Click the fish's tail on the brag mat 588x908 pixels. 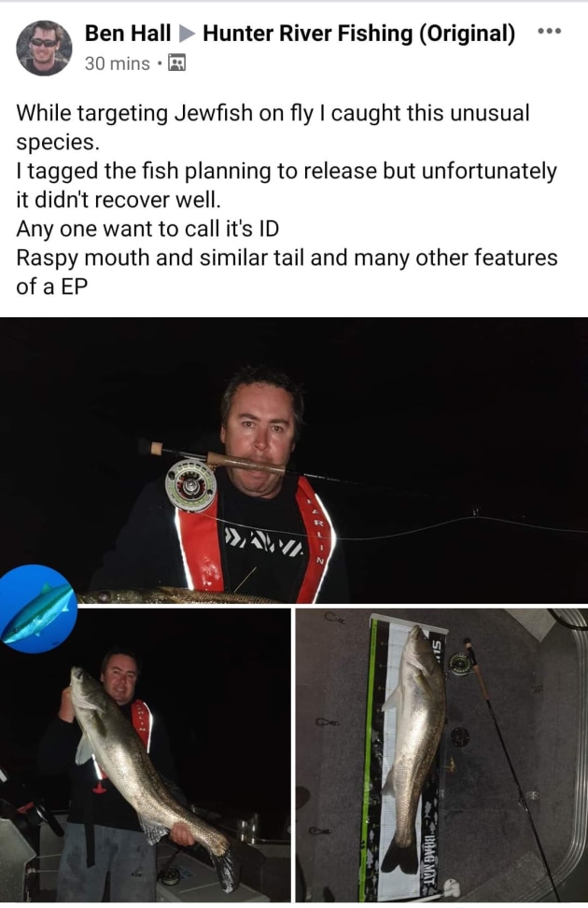[400, 858]
